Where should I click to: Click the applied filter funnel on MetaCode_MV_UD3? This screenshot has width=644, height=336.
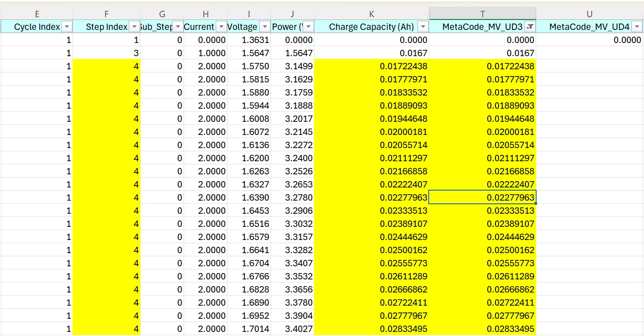(x=530, y=27)
